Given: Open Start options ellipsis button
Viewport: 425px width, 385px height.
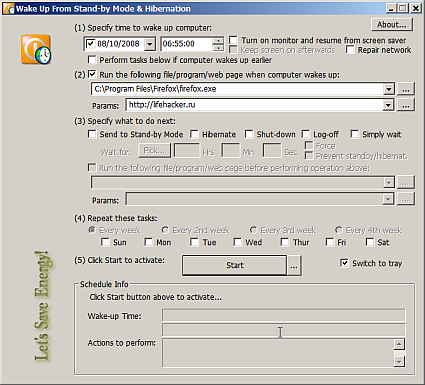Looking at the screenshot, I should (294, 266).
